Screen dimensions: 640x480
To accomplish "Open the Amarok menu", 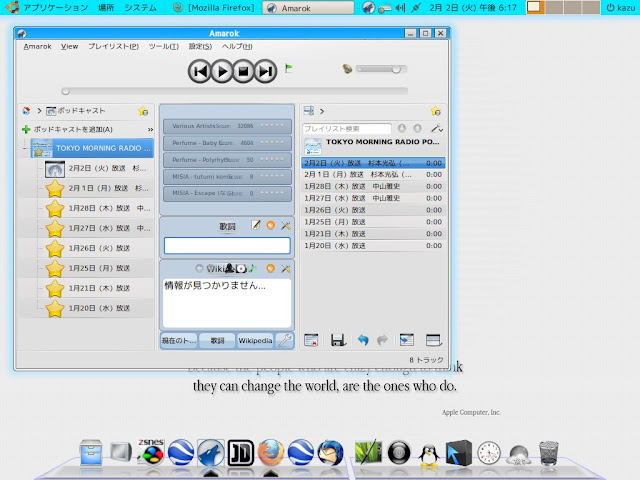I will point(38,47).
